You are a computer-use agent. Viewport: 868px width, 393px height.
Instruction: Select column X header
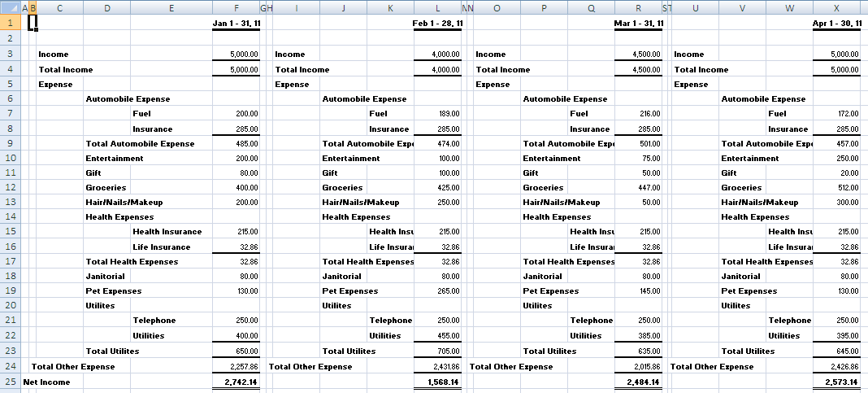click(837, 7)
